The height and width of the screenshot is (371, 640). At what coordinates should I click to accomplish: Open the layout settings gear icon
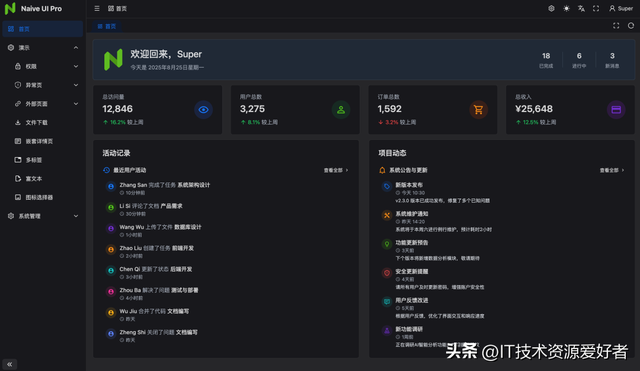[551, 9]
